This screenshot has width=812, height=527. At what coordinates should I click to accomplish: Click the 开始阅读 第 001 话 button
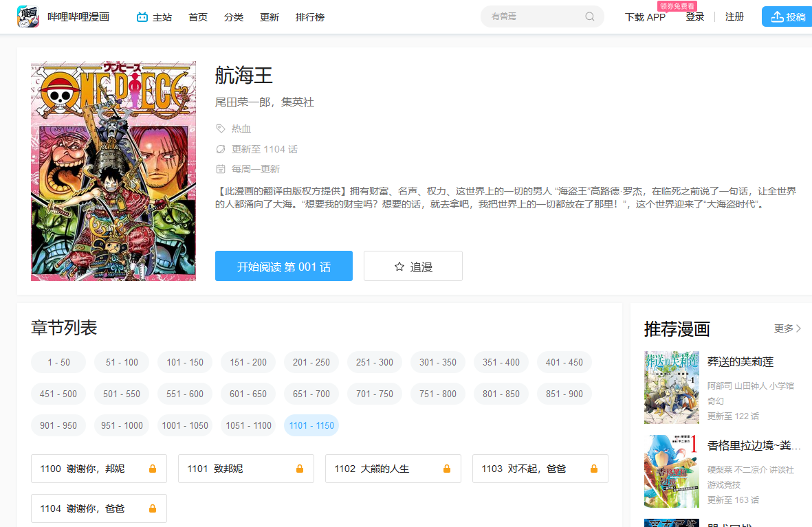pyautogui.click(x=284, y=266)
